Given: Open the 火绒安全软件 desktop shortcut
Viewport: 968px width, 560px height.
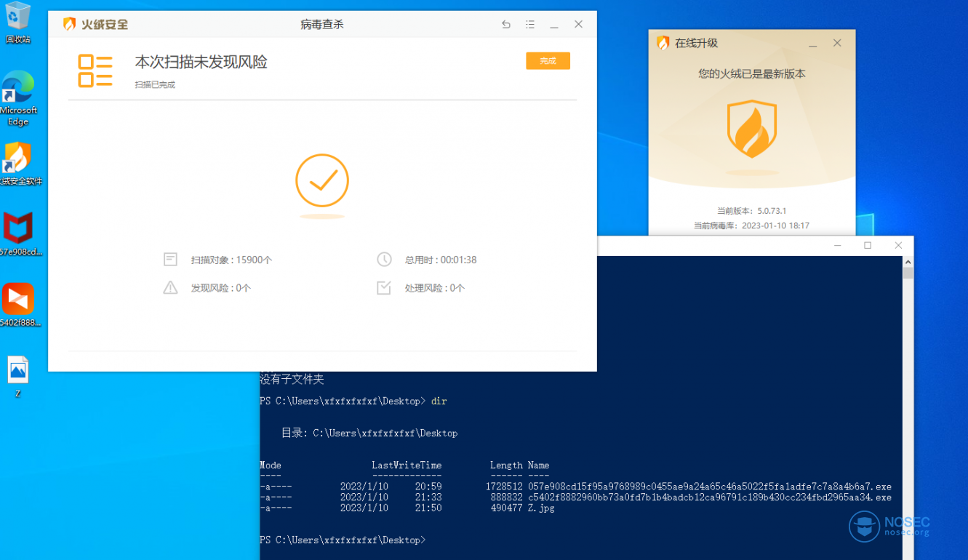Looking at the screenshot, I should [x=20, y=164].
